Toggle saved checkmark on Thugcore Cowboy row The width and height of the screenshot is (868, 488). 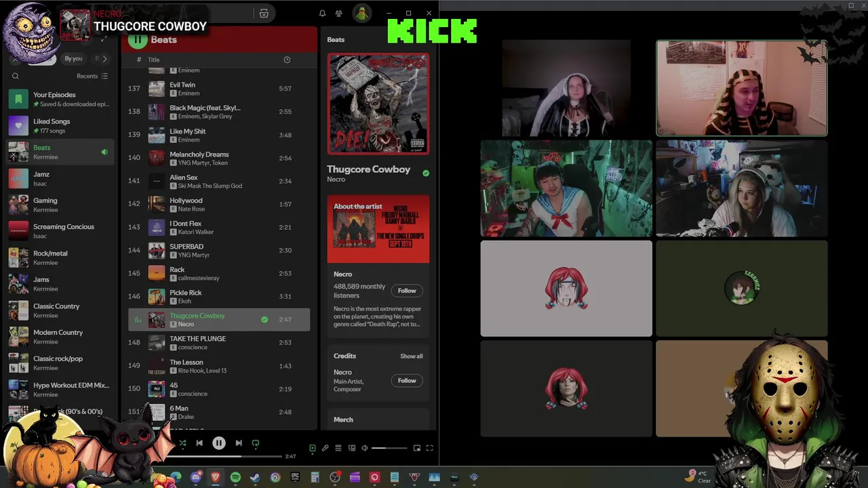264,319
